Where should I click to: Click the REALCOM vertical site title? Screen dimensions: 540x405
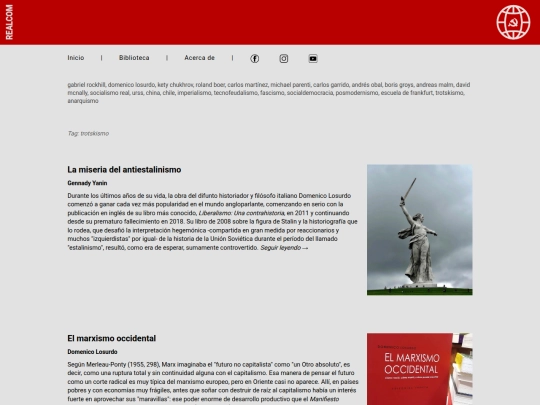(x=9, y=22)
